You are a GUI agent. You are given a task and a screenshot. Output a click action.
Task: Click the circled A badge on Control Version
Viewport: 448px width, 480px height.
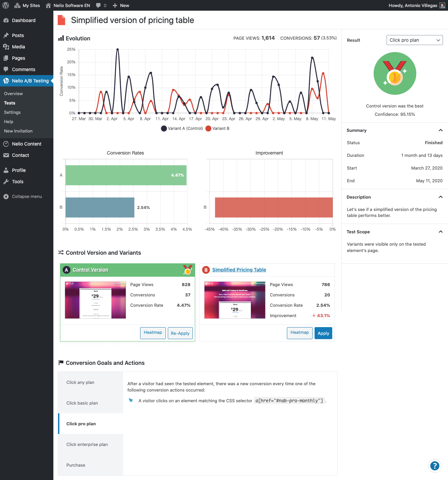pyautogui.click(x=67, y=270)
